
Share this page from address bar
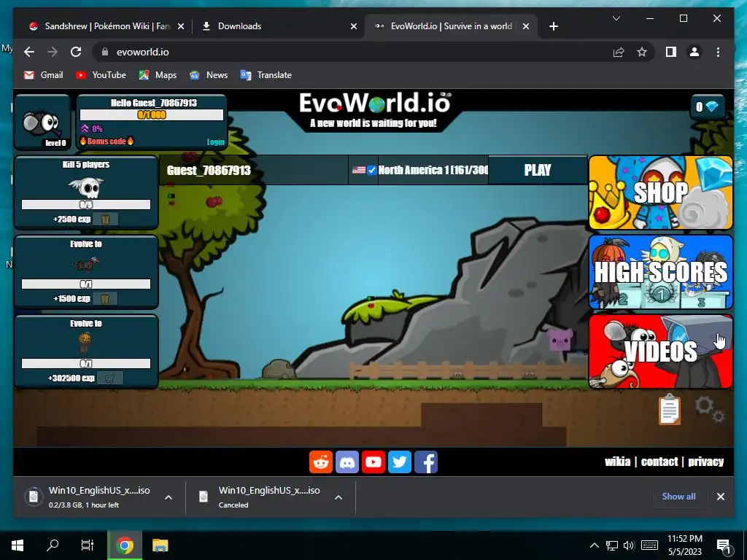[619, 52]
